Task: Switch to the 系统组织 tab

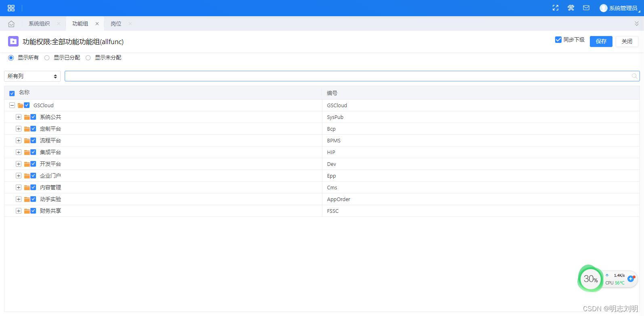Action: point(39,24)
